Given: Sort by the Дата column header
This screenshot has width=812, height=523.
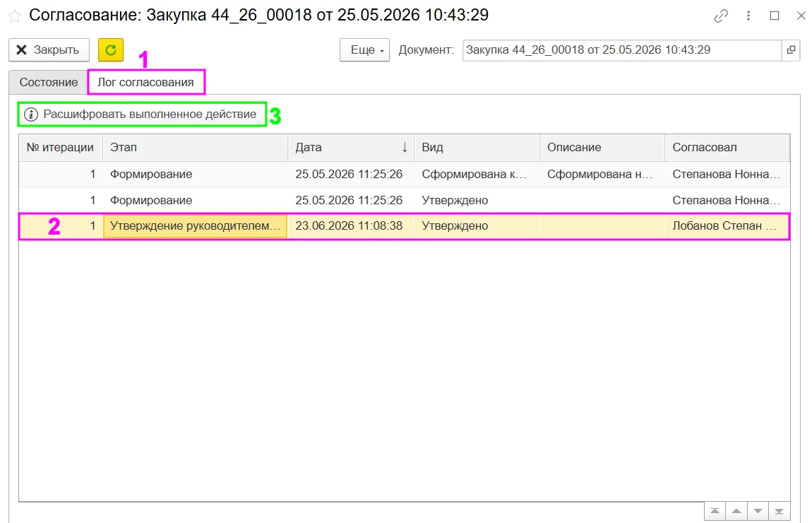Looking at the screenshot, I should click(x=351, y=148).
